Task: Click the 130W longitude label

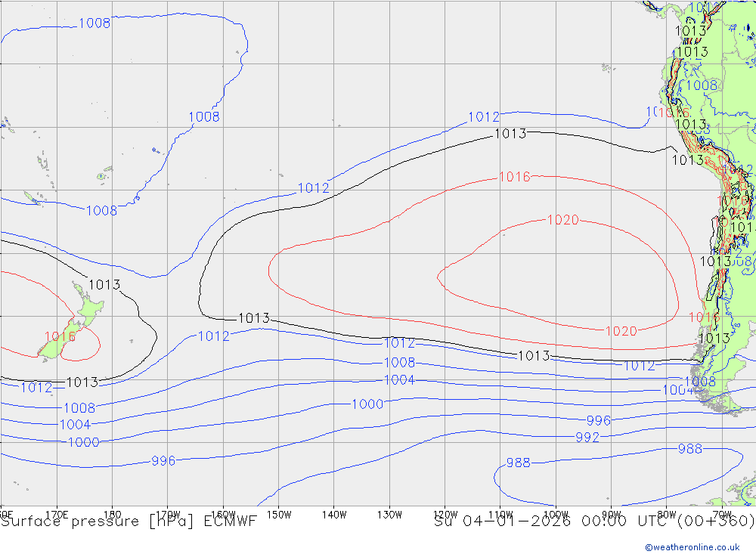Action: pyautogui.click(x=389, y=515)
